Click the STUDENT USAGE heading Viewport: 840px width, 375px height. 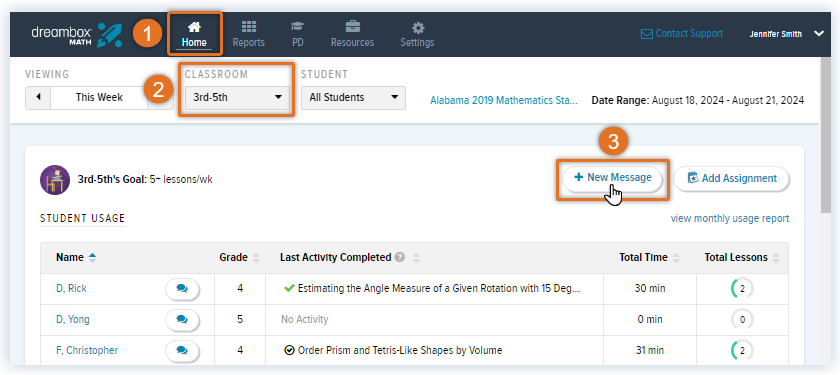(x=82, y=218)
